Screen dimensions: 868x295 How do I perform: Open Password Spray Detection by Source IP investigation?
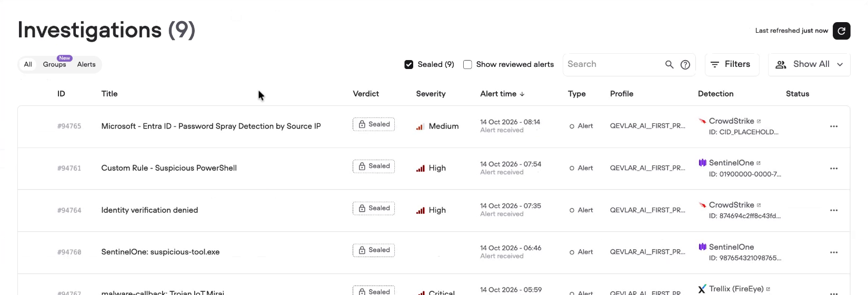[211, 126]
